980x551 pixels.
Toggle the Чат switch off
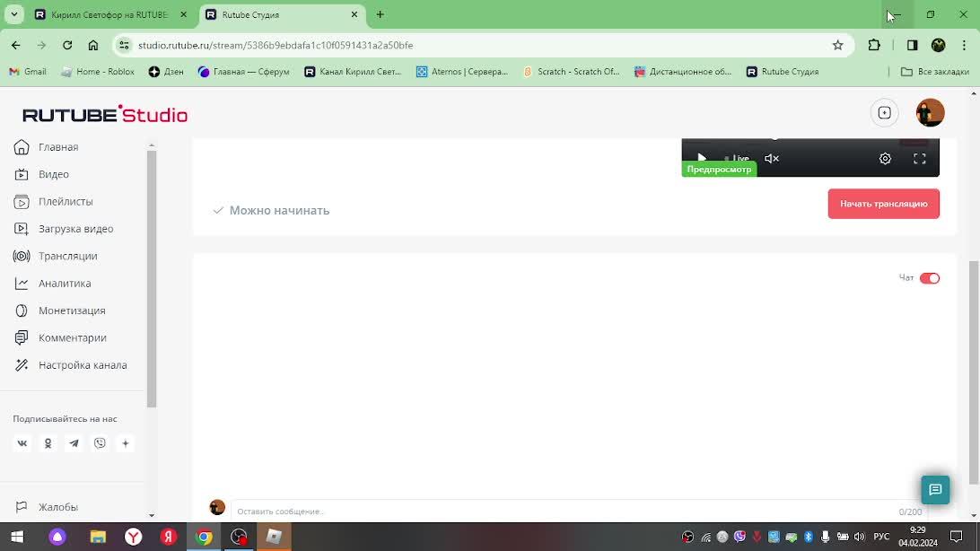[930, 278]
